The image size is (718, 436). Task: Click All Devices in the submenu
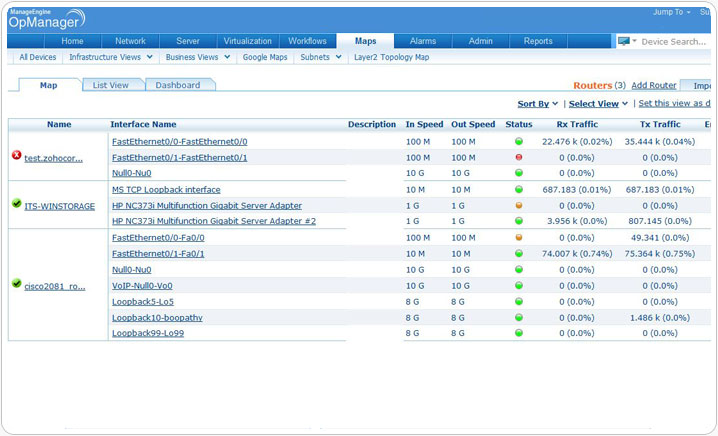pyautogui.click(x=38, y=57)
